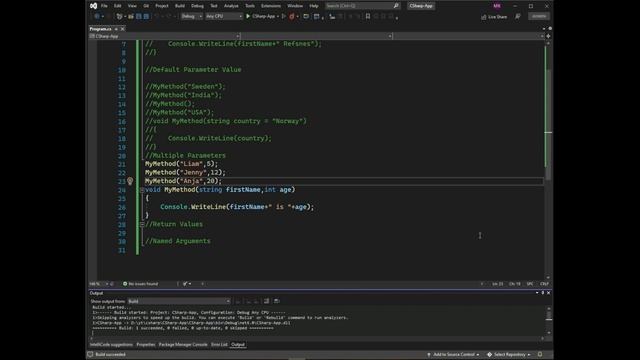
Task: Switch to the Error List tab
Action: click(219, 344)
